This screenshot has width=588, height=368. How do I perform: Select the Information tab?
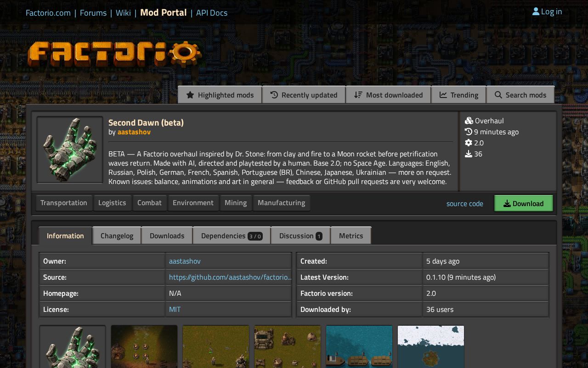[x=65, y=236]
